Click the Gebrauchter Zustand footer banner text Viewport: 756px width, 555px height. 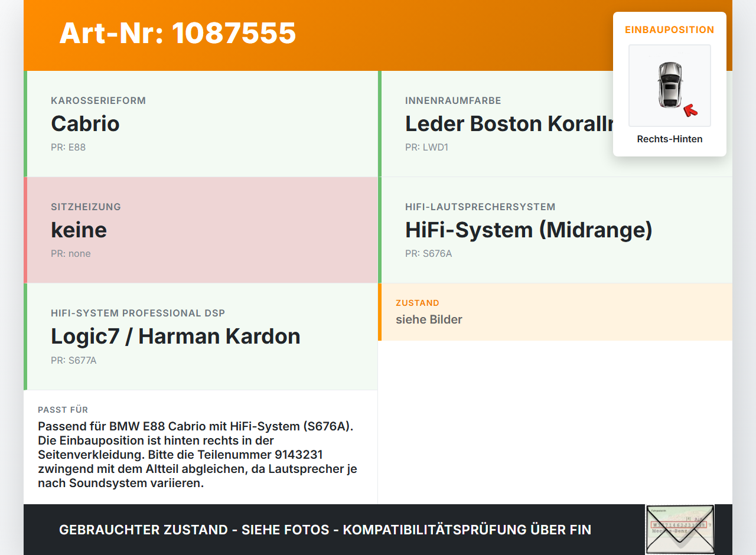coord(325,530)
